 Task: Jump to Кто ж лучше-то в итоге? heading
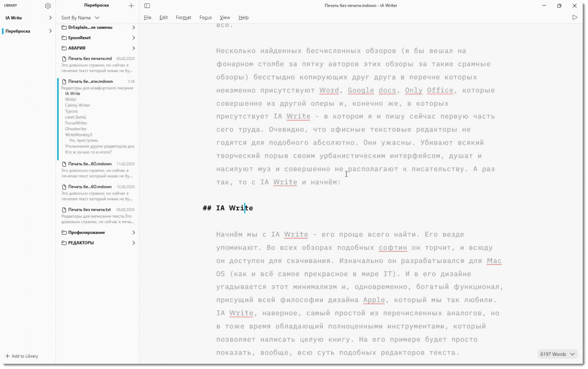88,152
